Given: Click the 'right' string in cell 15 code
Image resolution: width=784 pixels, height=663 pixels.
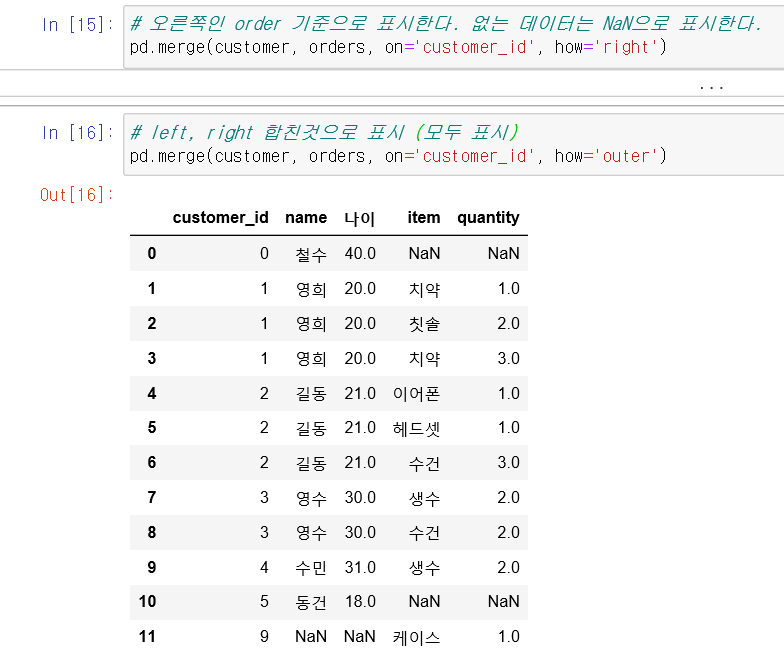Looking at the screenshot, I should point(626,47).
